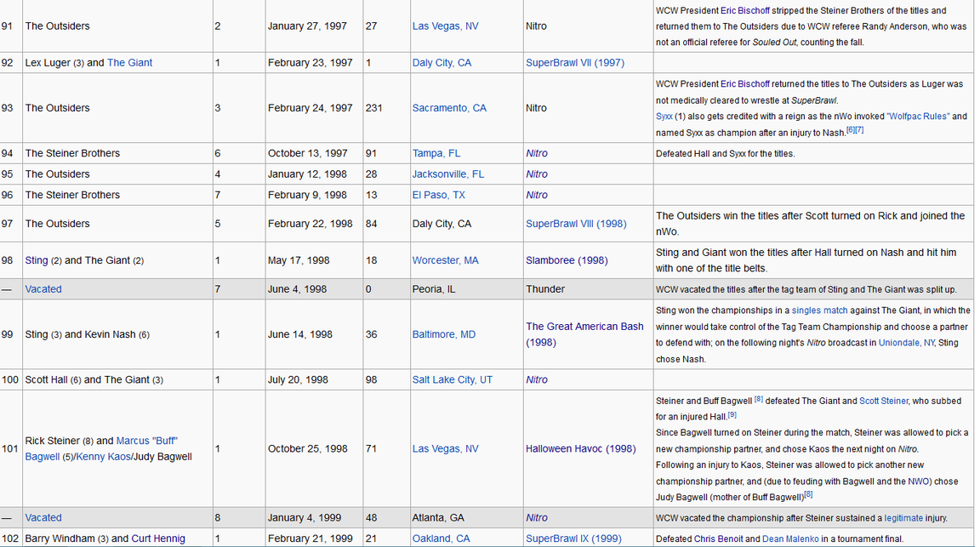980x547 pixels.
Task: Open The Giant link in row 92
Action: coord(129,62)
